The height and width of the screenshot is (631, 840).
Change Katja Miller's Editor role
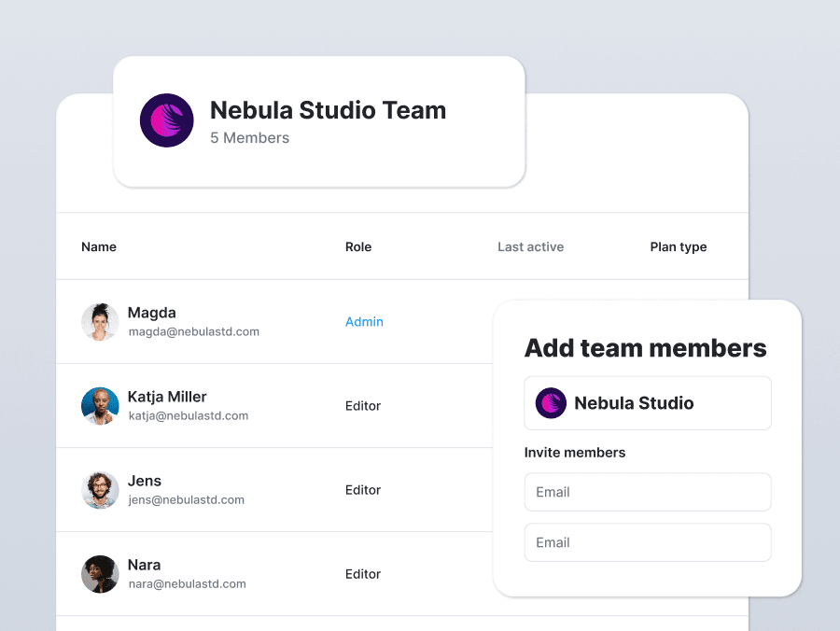363,406
